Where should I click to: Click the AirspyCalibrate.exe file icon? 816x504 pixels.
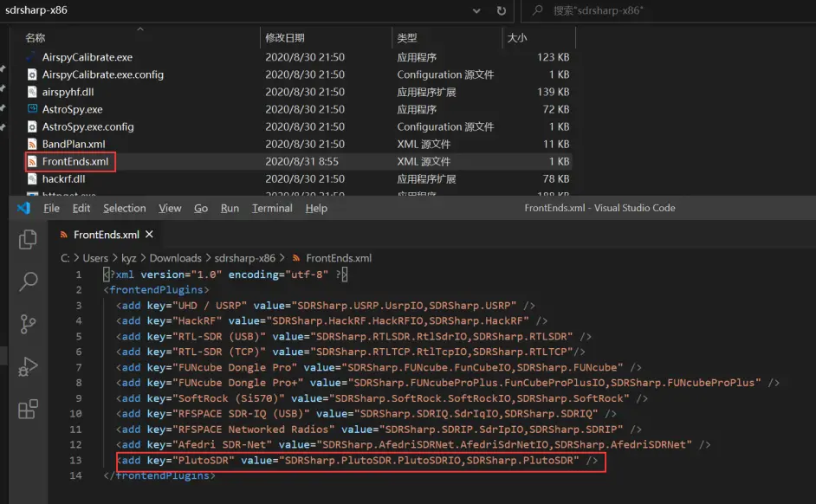[32, 57]
